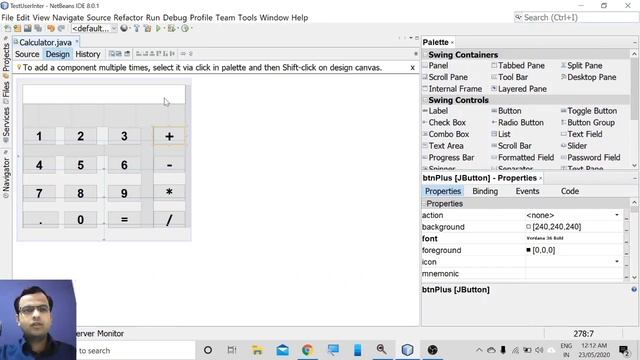Click the Clean and Build icon
The height and width of the screenshot is (360, 640).
(147, 29)
